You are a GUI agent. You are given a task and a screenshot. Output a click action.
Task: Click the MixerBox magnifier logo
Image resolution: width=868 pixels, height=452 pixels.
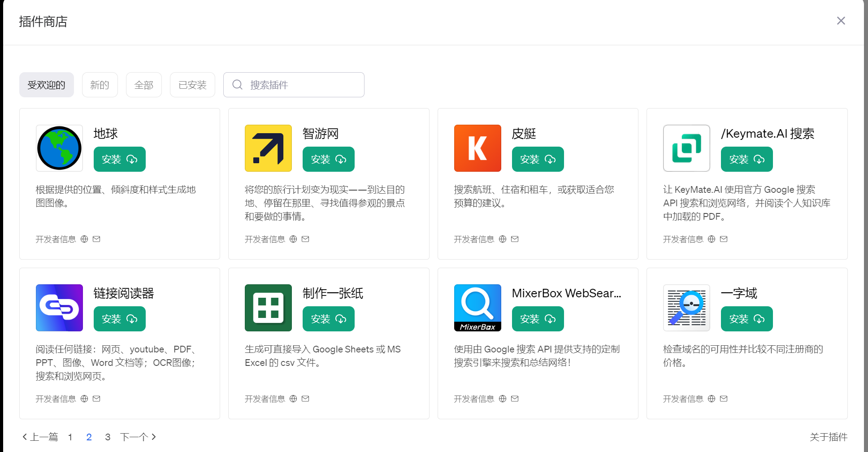pyautogui.click(x=477, y=308)
